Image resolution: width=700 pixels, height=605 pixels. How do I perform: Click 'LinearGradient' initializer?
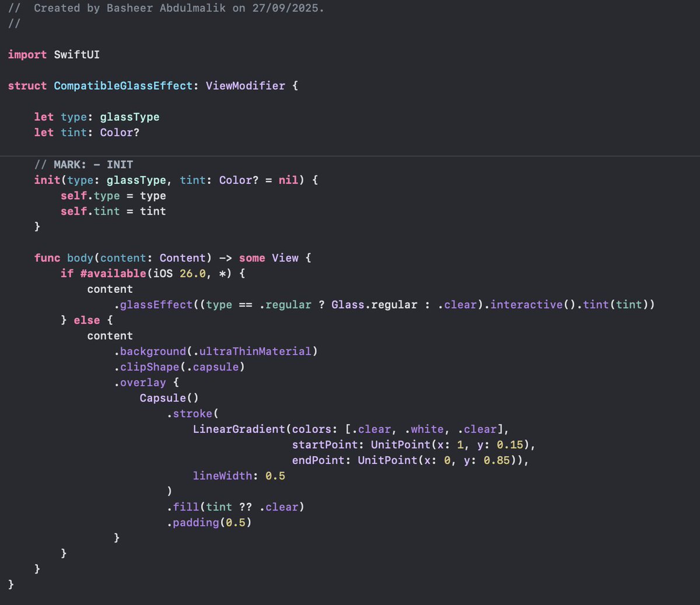(239, 429)
